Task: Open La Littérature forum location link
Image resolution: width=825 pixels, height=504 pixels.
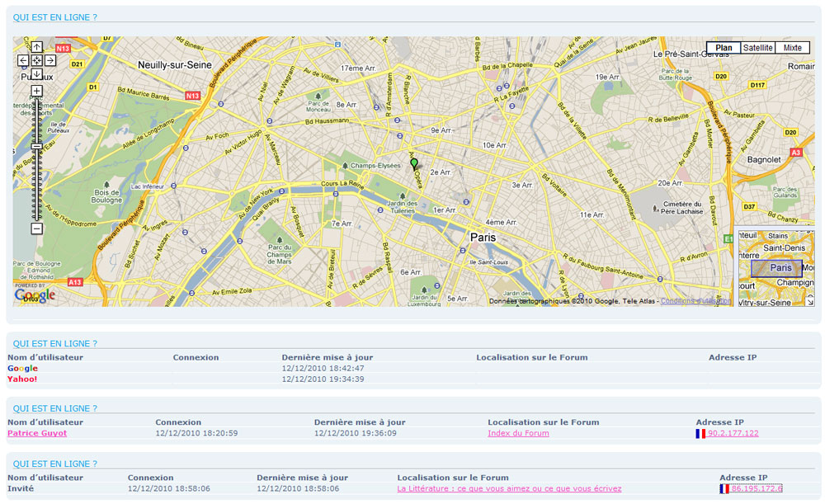Action: (509, 489)
